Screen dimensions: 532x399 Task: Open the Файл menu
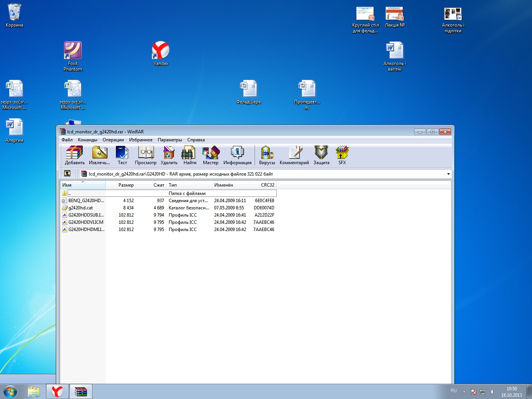67,140
